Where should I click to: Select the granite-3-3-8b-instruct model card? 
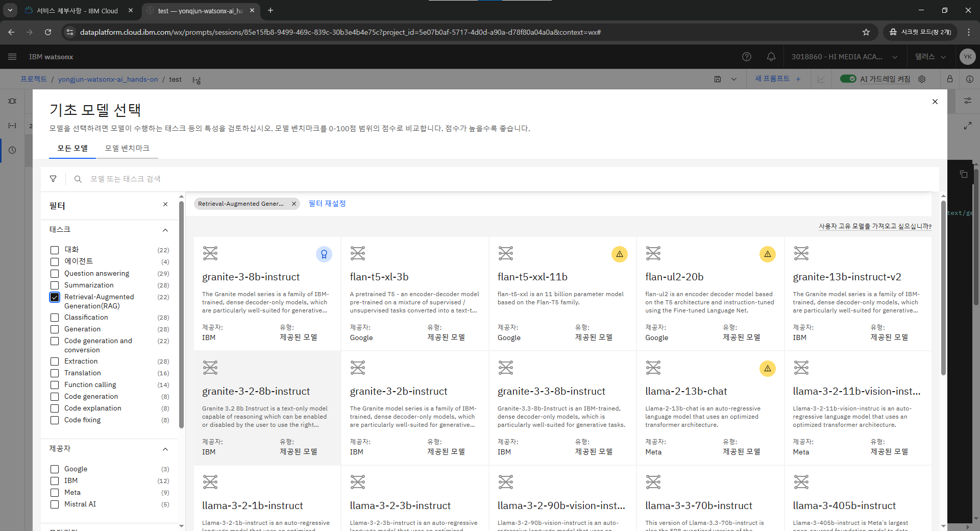tap(562, 408)
